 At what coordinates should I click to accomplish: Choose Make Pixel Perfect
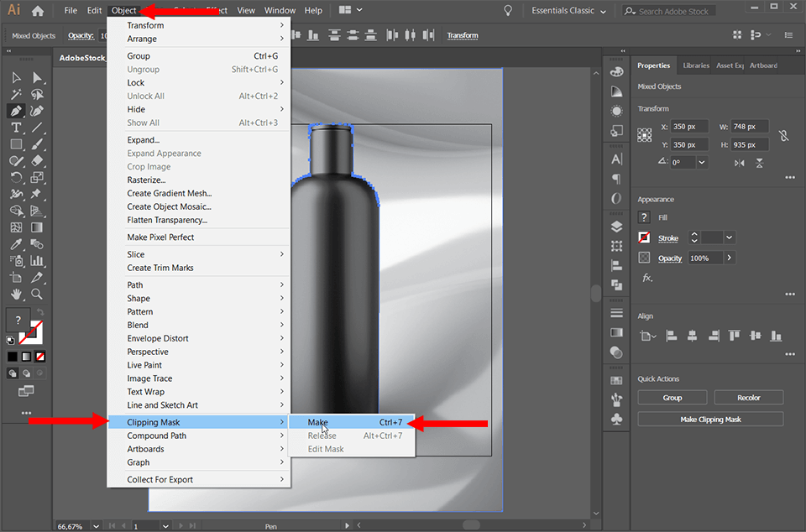coord(160,237)
